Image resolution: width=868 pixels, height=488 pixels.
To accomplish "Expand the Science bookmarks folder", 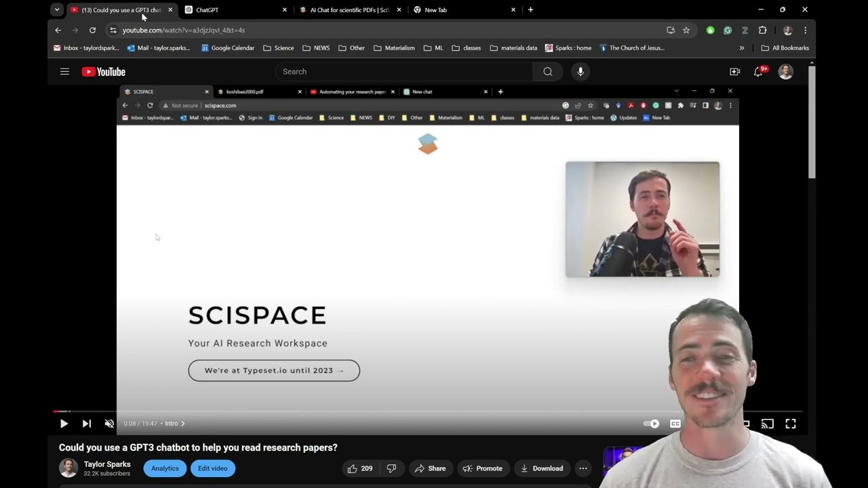I will pyautogui.click(x=279, y=48).
